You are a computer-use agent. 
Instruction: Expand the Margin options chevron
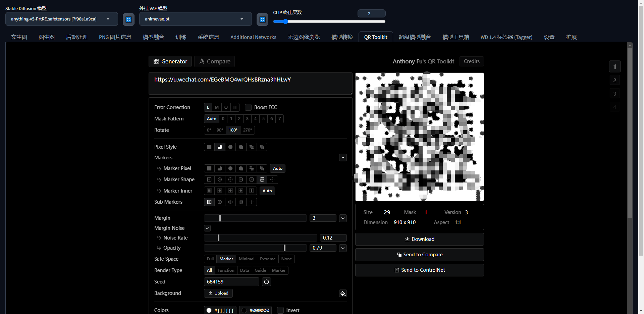pyautogui.click(x=343, y=218)
